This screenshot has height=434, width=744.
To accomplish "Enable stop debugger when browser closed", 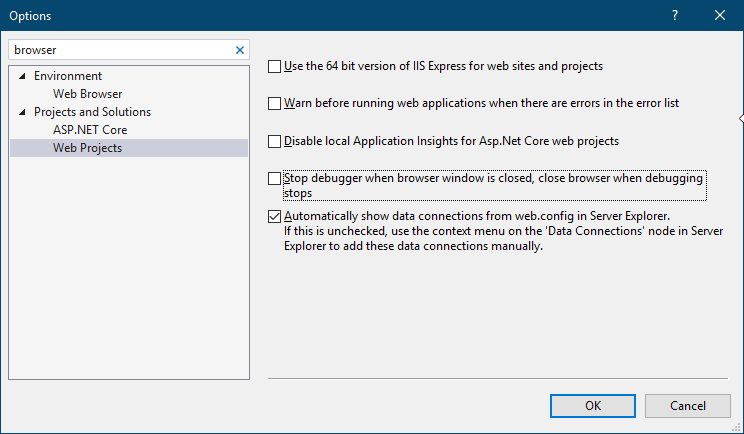I will (275, 179).
